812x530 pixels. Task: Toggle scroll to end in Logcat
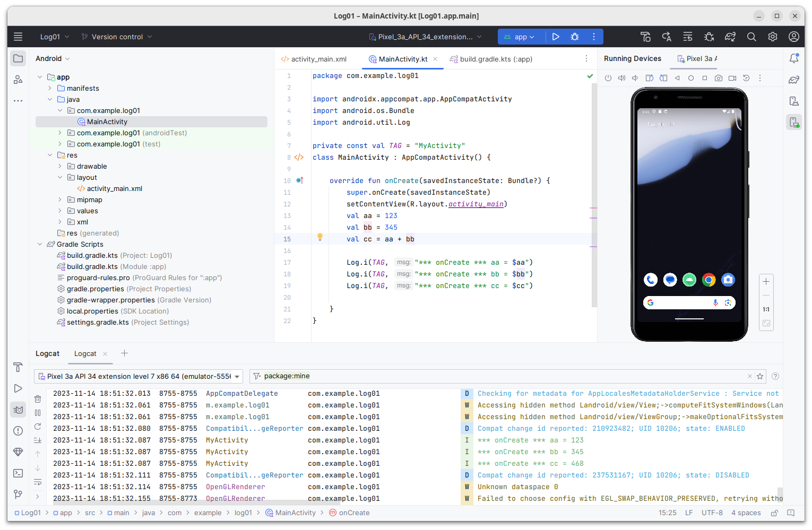(x=38, y=440)
